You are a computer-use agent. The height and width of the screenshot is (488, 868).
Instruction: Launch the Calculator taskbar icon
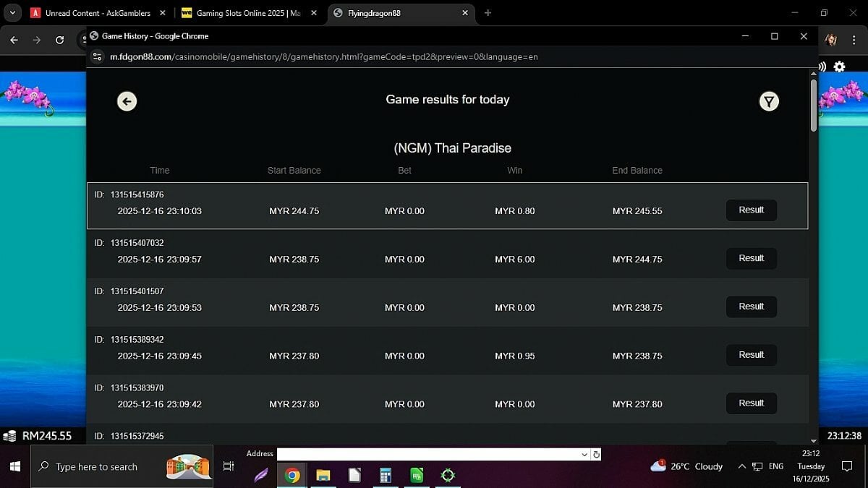point(386,475)
